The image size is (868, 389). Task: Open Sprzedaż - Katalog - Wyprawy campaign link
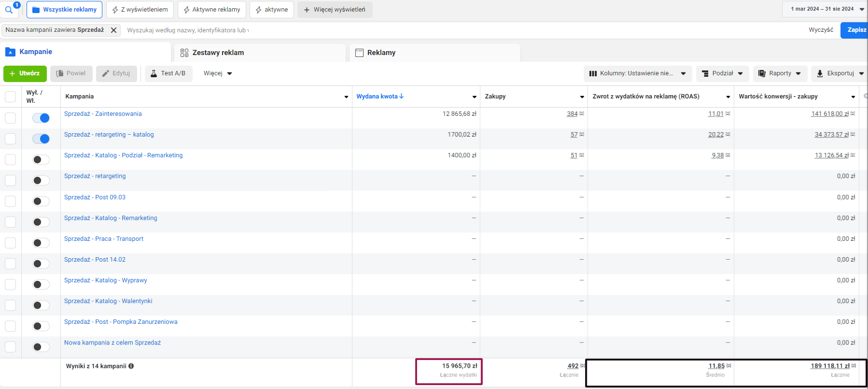click(106, 280)
